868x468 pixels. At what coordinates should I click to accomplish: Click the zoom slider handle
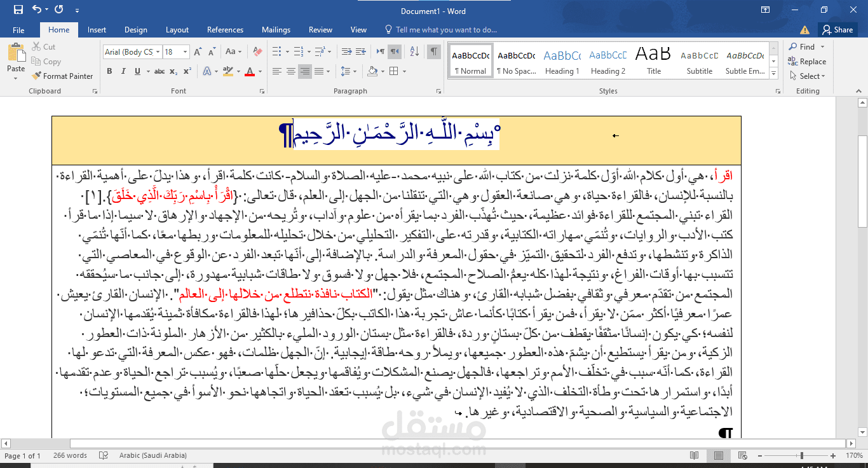click(802, 455)
